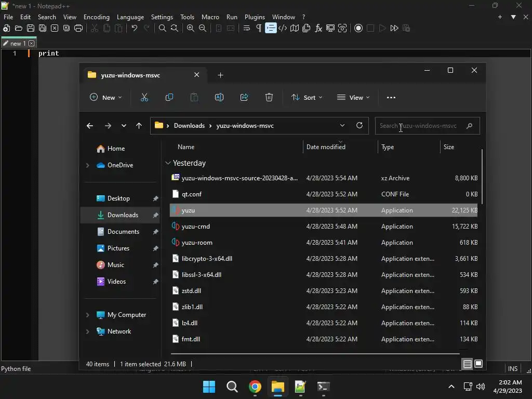Open Windows Start menu

[x=209, y=387]
